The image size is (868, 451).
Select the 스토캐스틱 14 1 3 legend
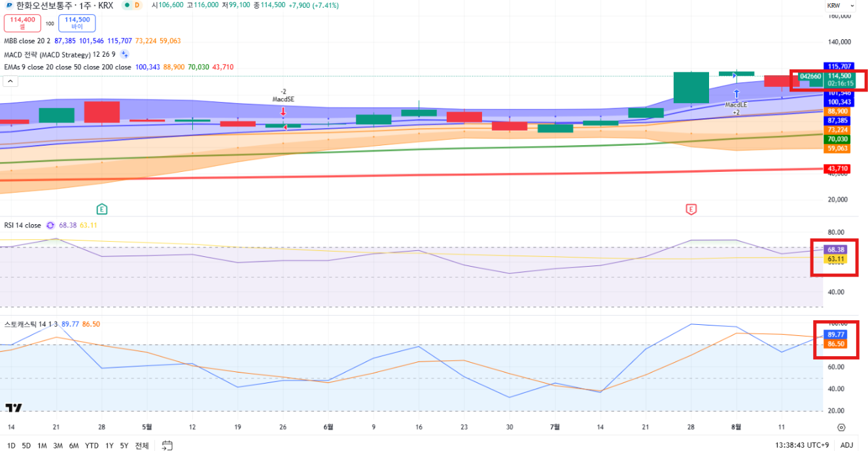tap(31, 324)
